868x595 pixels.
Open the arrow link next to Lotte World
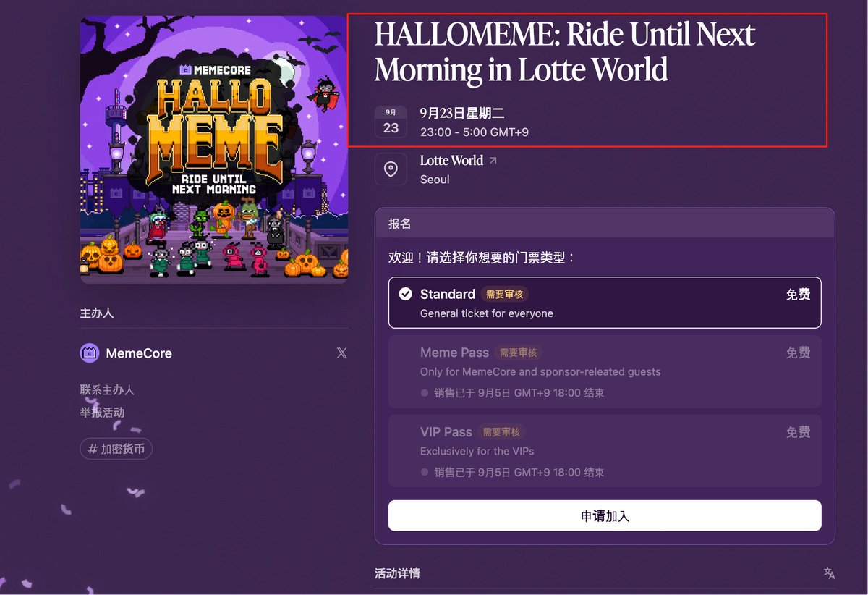click(x=493, y=160)
